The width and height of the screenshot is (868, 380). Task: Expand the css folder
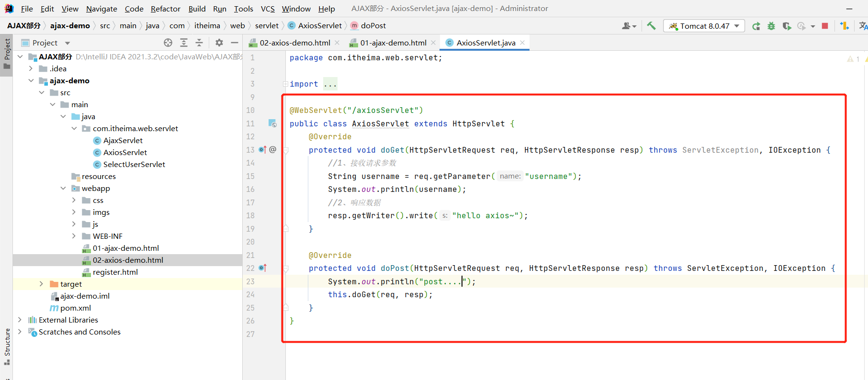click(74, 200)
